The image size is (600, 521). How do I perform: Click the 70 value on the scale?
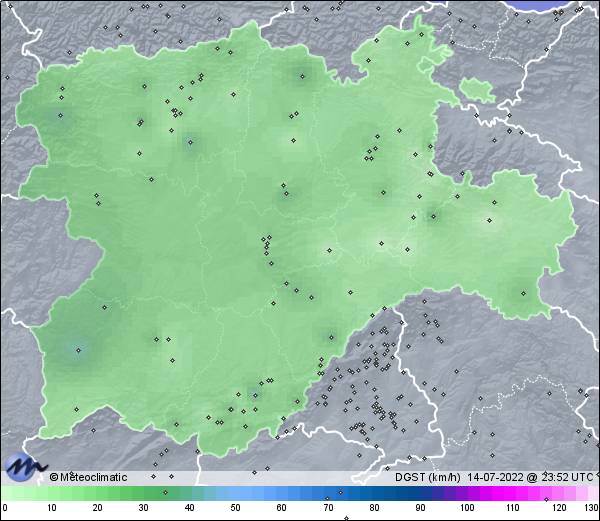[328, 508]
